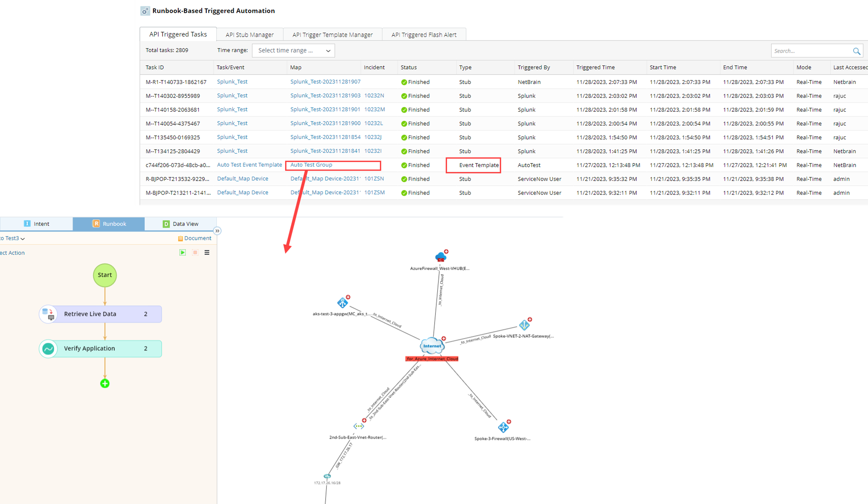The image size is (868, 504).
Task: Click the 2nd-Sub-East-Vnet-Router icon
Action: [x=358, y=426]
